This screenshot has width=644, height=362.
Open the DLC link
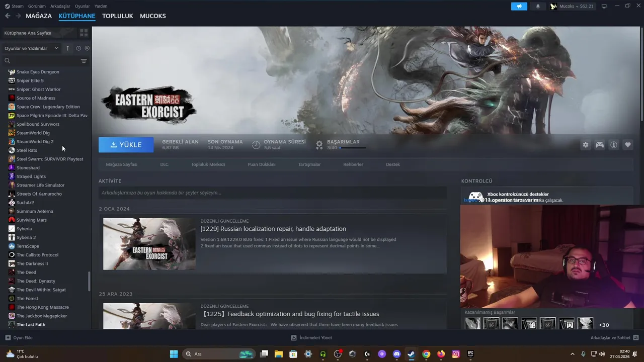tap(164, 164)
